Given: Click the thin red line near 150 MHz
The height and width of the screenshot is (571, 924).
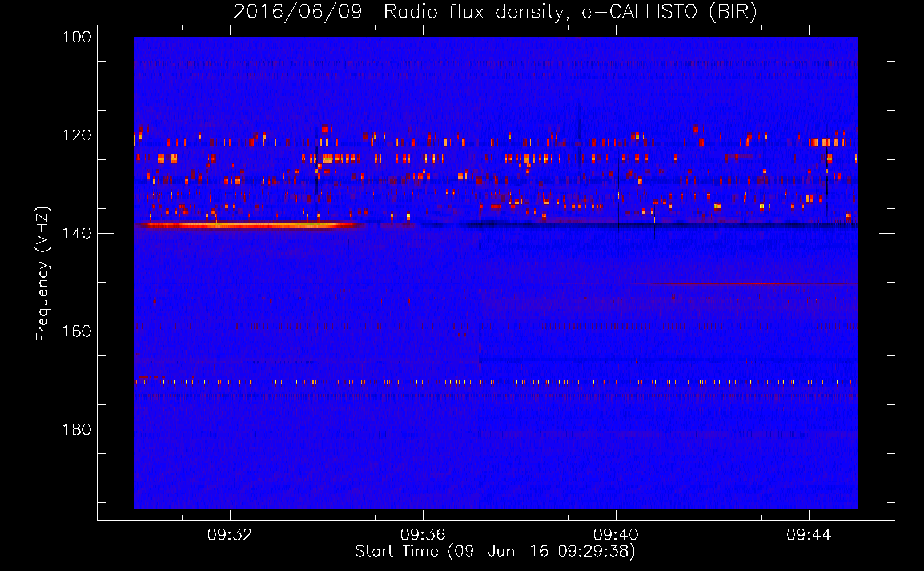Looking at the screenshot, I should 742,284.
